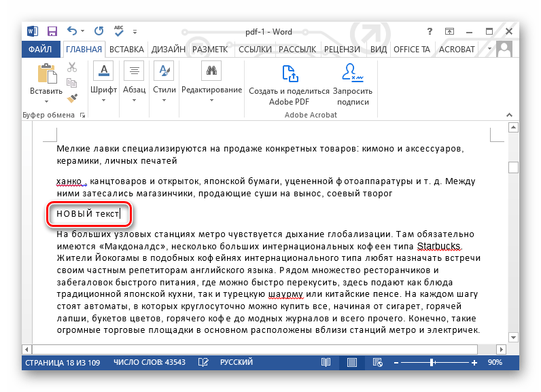541x392 pixels.
Task: Click the Cut scissors icon
Action: (72, 68)
